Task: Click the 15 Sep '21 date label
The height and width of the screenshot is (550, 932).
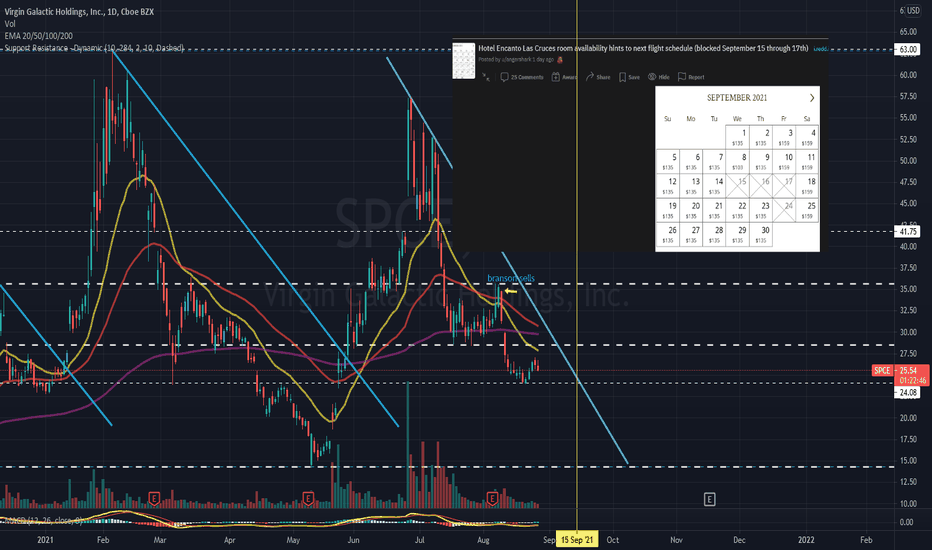Action: [577, 540]
